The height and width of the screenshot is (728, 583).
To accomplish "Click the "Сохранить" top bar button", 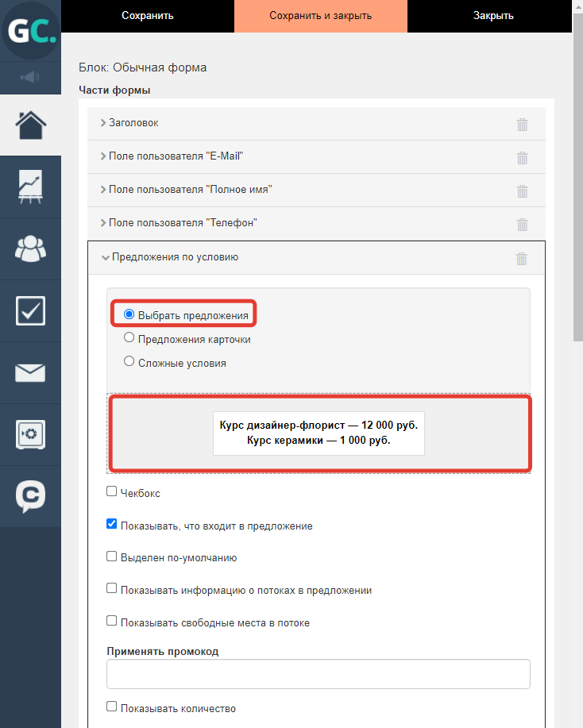I will 148,16.
